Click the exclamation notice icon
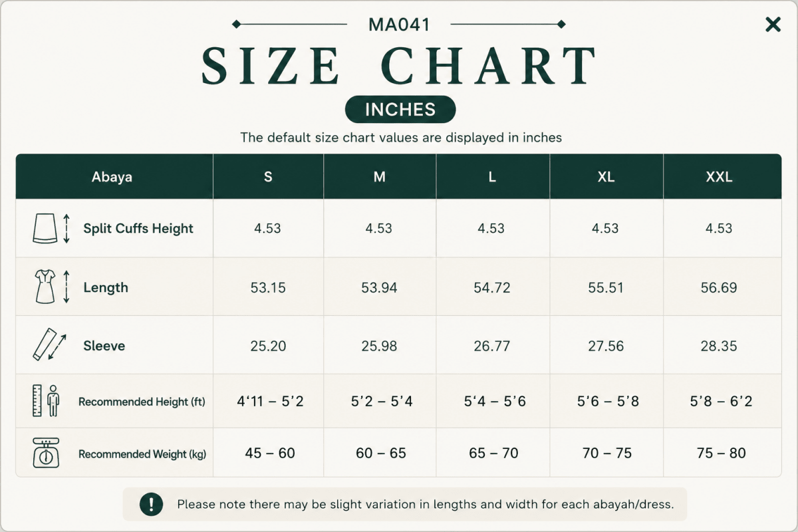Viewport: 798px width, 532px height. [x=151, y=504]
